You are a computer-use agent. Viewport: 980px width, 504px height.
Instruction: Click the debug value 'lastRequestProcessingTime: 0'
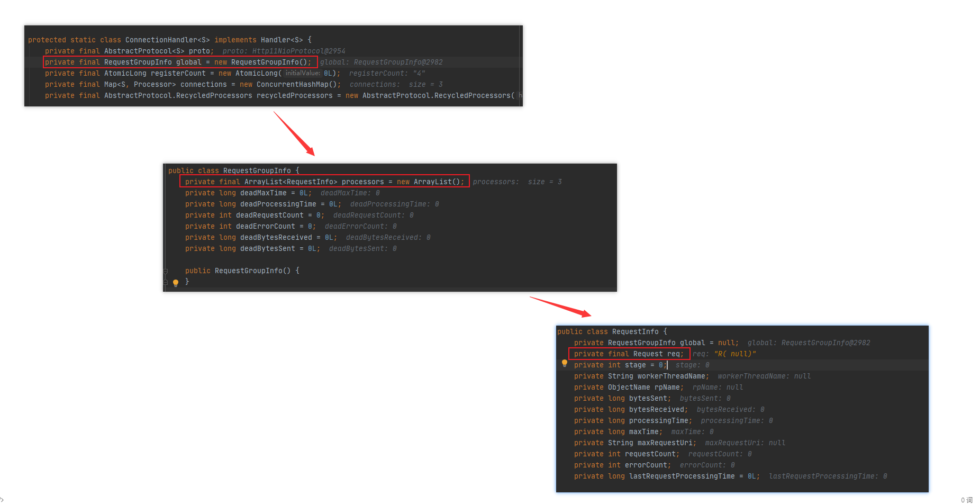pos(828,476)
